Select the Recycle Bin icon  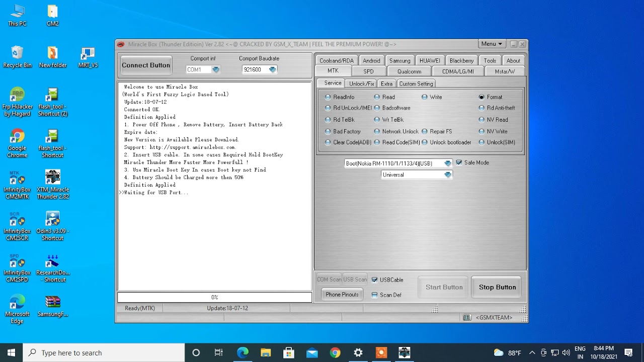(17, 57)
